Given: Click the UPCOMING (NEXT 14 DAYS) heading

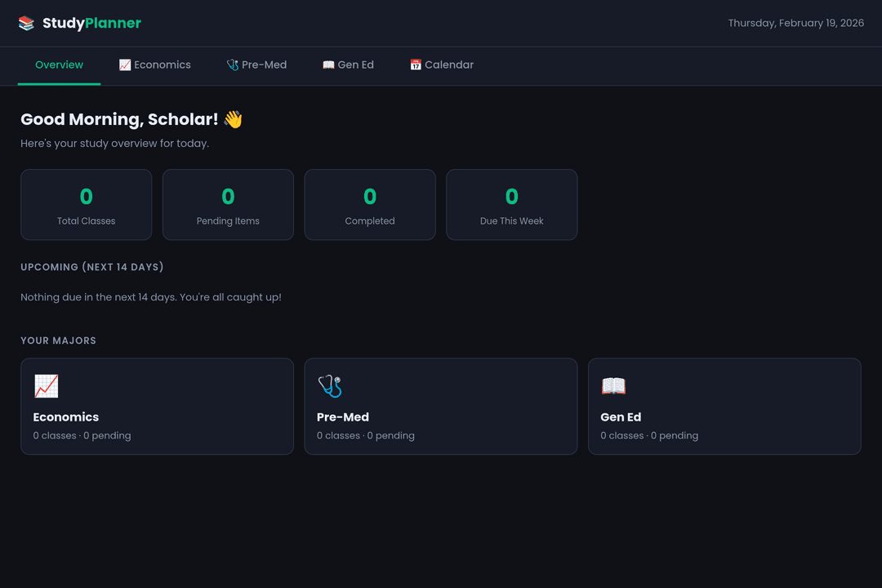Looking at the screenshot, I should point(92,267).
